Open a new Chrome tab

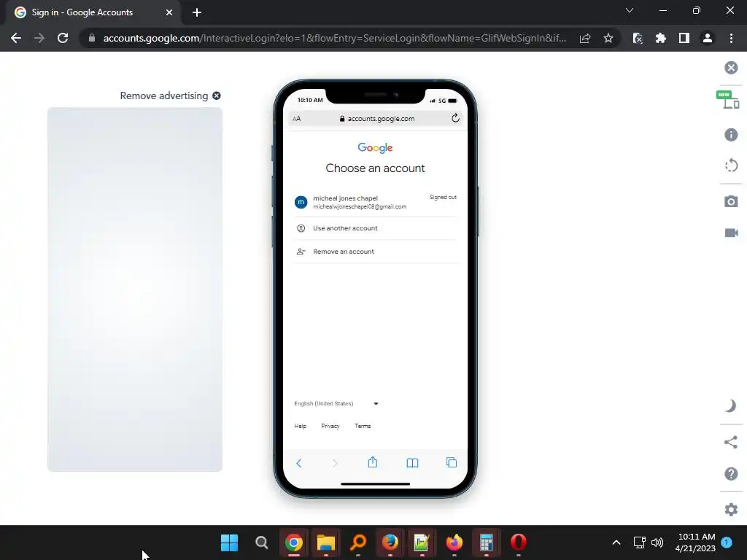(x=197, y=12)
